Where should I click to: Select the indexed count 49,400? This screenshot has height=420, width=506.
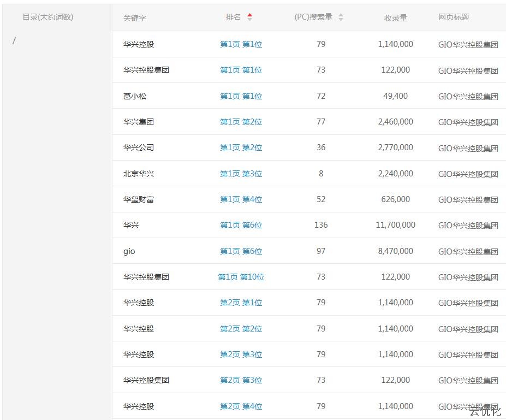(396, 96)
